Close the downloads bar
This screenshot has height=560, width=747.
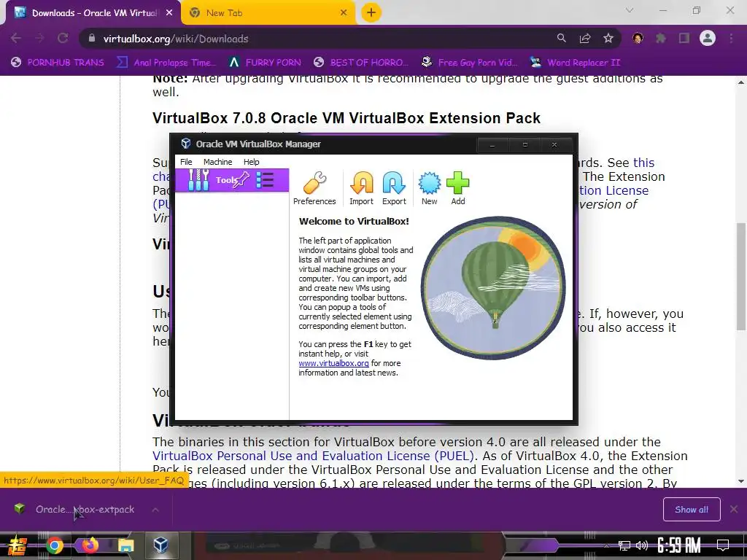point(734,510)
